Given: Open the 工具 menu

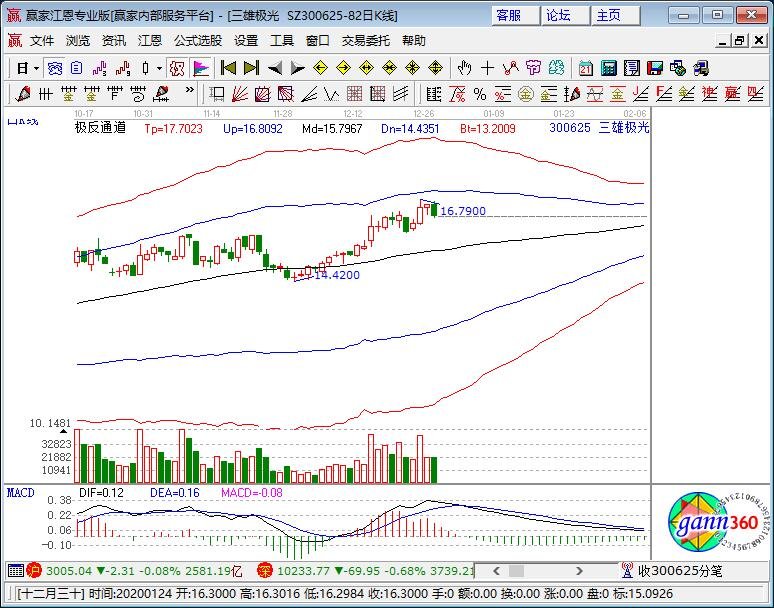Looking at the screenshot, I should tap(282, 40).
